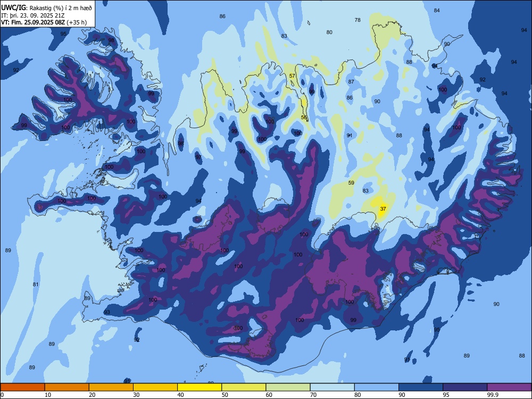The image size is (532, 399).
Task: Click the 84 value at the top right
Action: (437, 11)
